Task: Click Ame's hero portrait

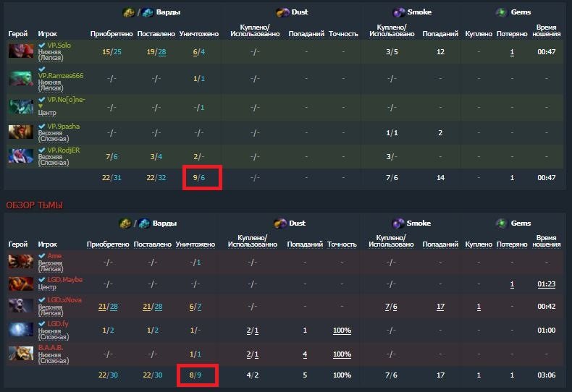Action: (x=21, y=262)
